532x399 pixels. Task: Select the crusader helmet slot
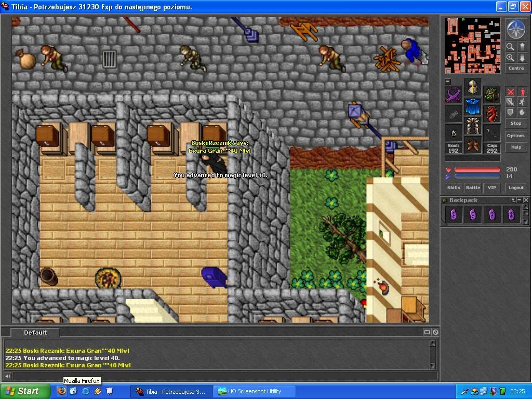tap(473, 87)
